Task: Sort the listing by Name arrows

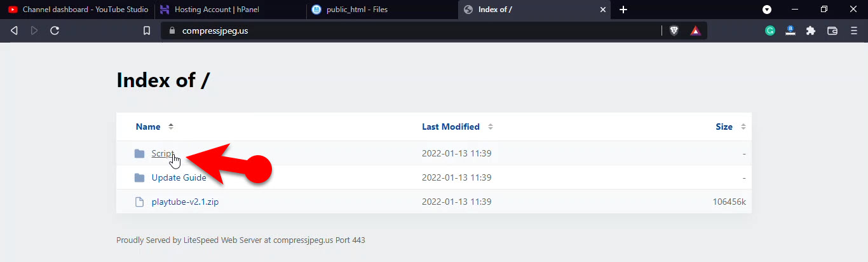Action: point(171,127)
